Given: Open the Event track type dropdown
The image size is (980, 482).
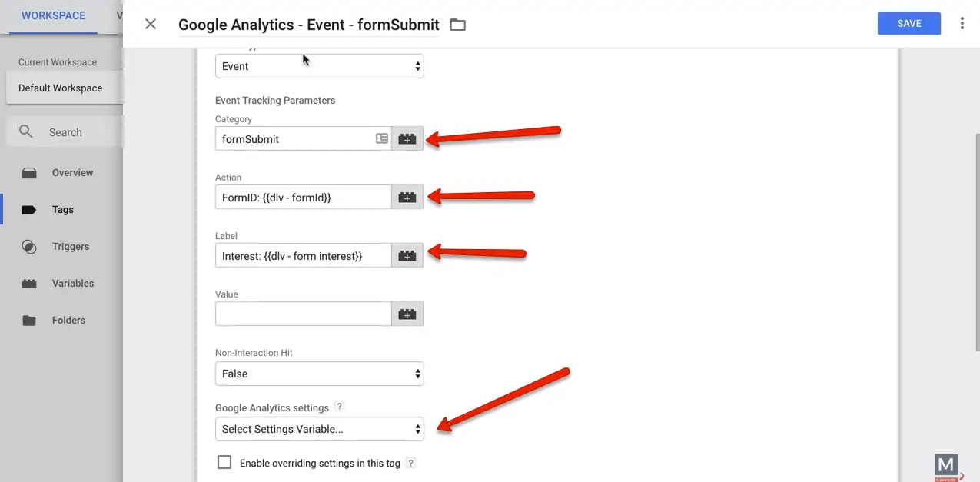Looking at the screenshot, I should coord(319,66).
